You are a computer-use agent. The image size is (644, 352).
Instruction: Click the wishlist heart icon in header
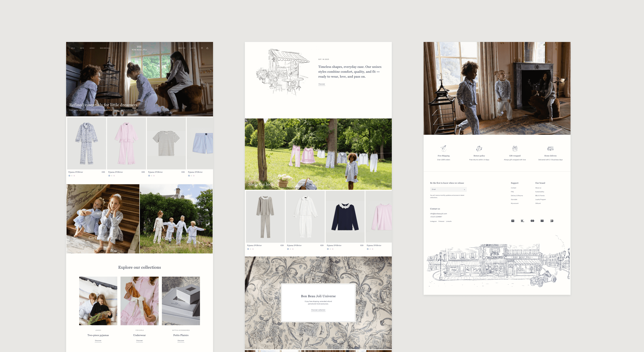coord(202,48)
